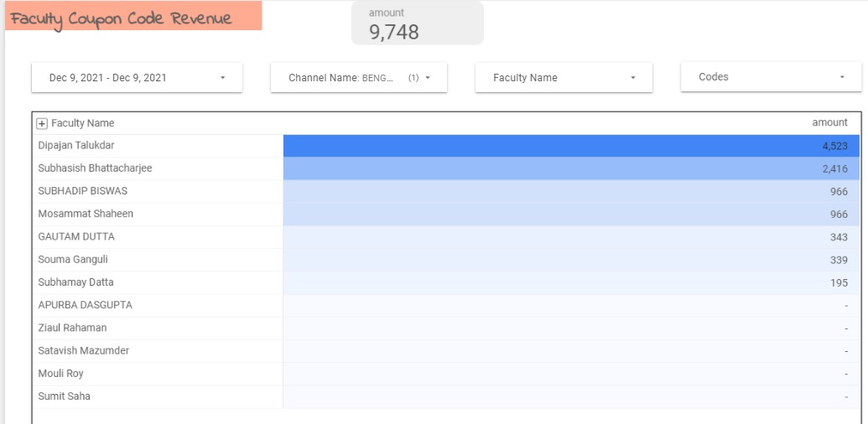Screen dimensions: 868x424
Task: Click the Codes dropdown arrow icon
Action: (x=842, y=77)
